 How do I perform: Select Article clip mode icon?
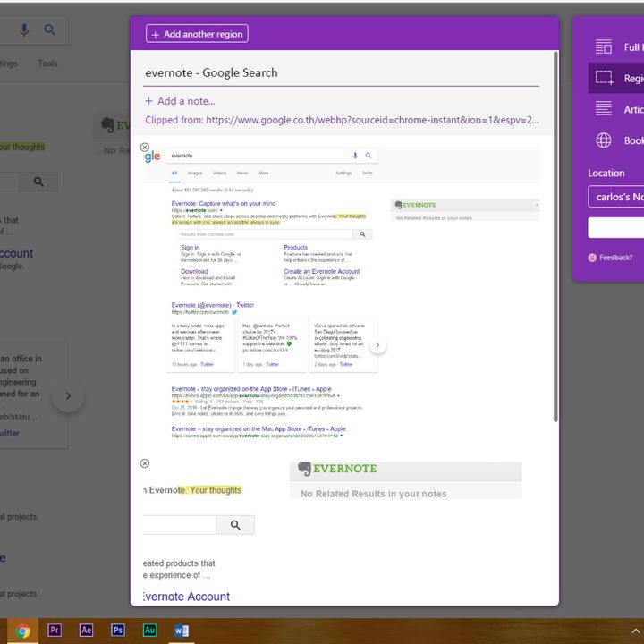point(604,109)
